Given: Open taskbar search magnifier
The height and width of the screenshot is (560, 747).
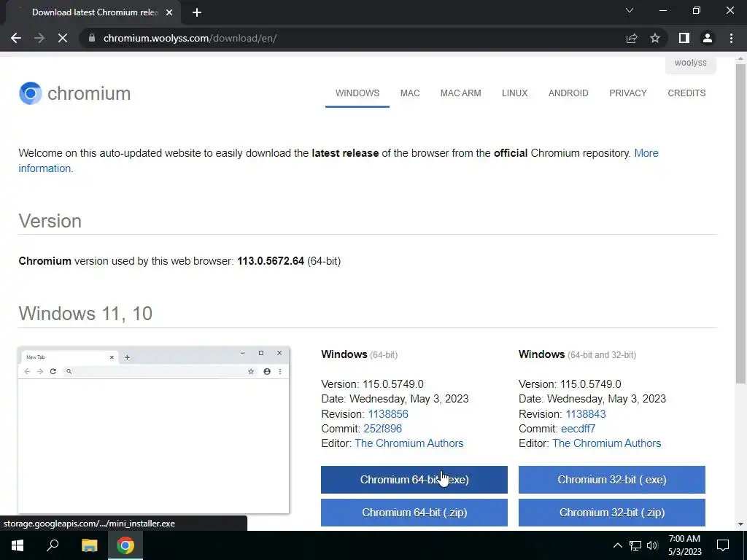Looking at the screenshot, I should [53, 545].
